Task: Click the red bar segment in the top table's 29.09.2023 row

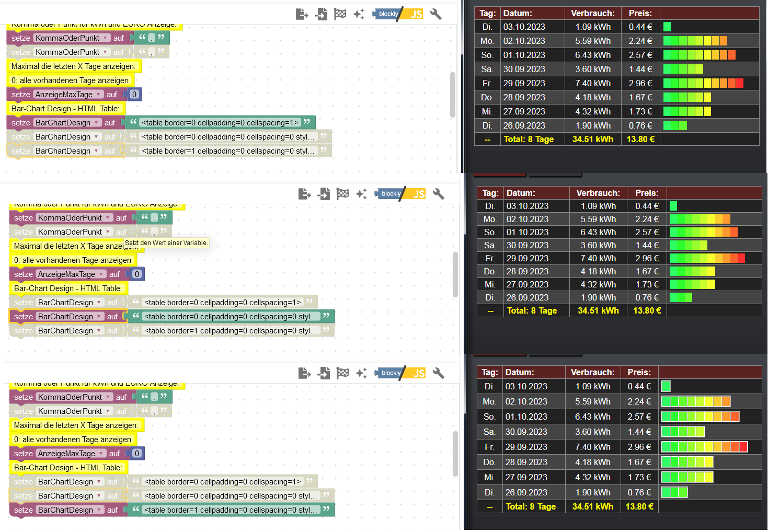Action: (x=739, y=83)
